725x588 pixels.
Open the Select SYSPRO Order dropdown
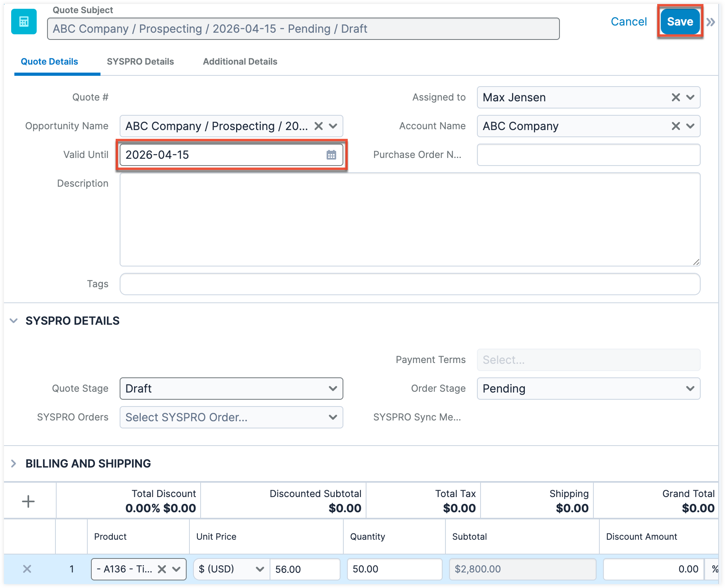[231, 417]
